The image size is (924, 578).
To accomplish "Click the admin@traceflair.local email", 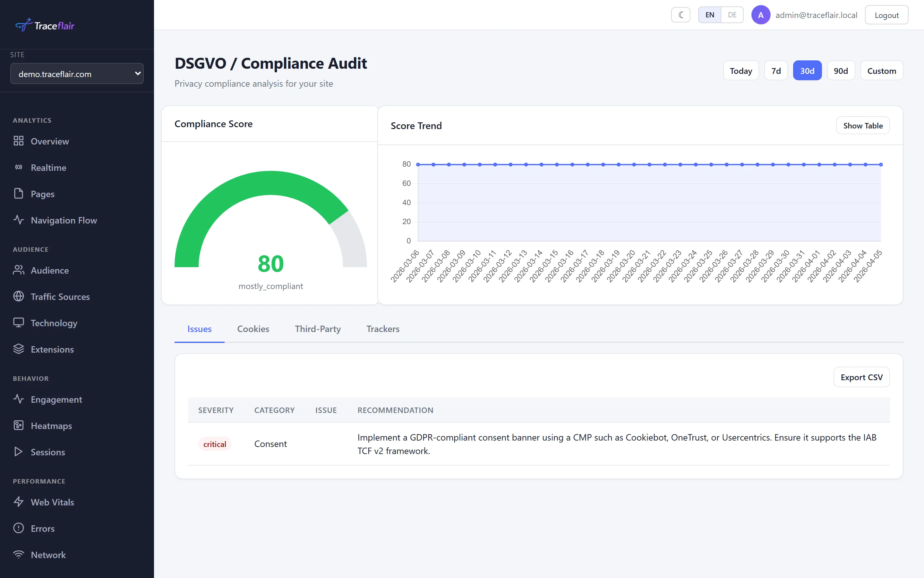I will click(816, 15).
